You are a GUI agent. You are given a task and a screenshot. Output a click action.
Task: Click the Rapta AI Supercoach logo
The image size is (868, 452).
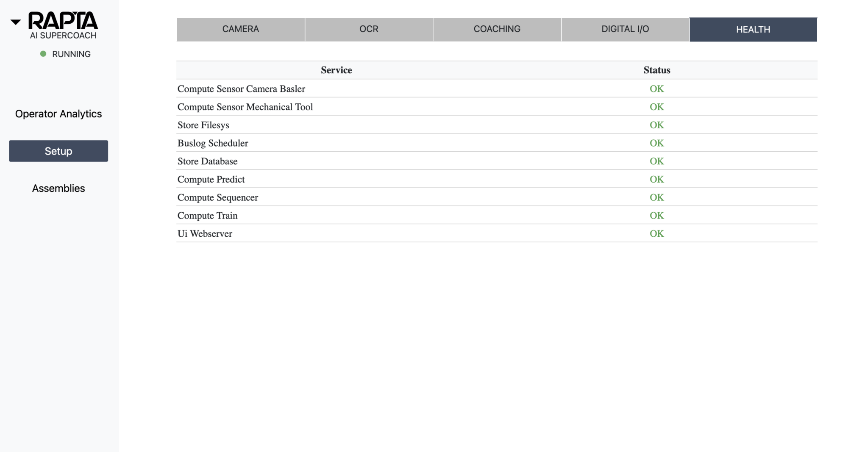(63, 25)
